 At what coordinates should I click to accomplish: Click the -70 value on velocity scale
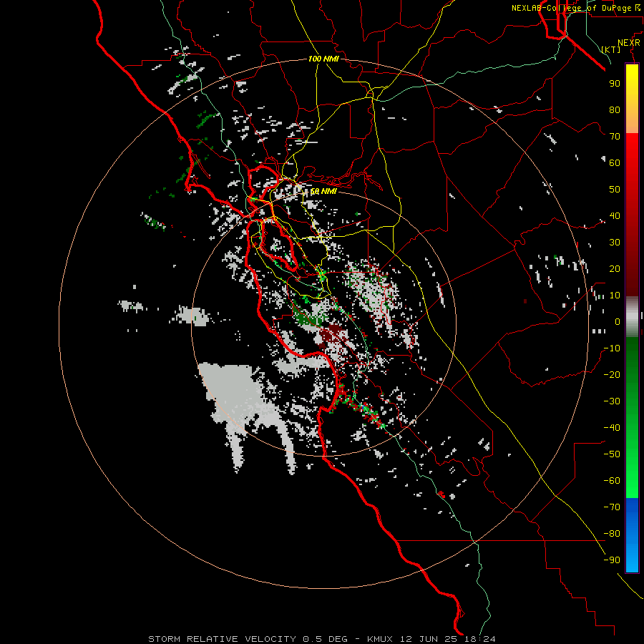[612, 507]
